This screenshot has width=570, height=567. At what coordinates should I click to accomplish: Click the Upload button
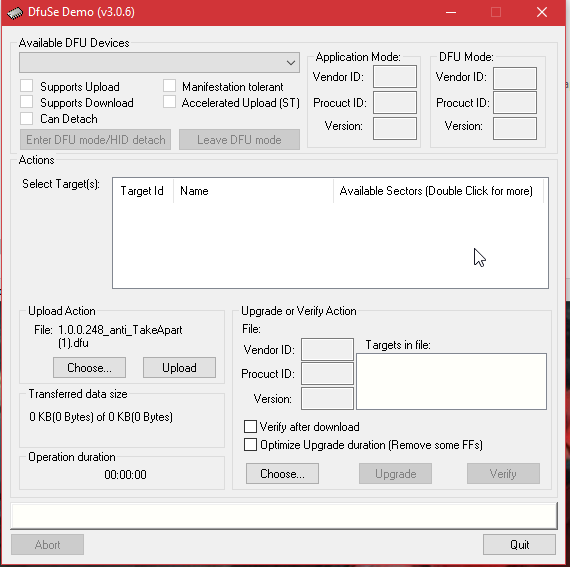[x=179, y=367]
